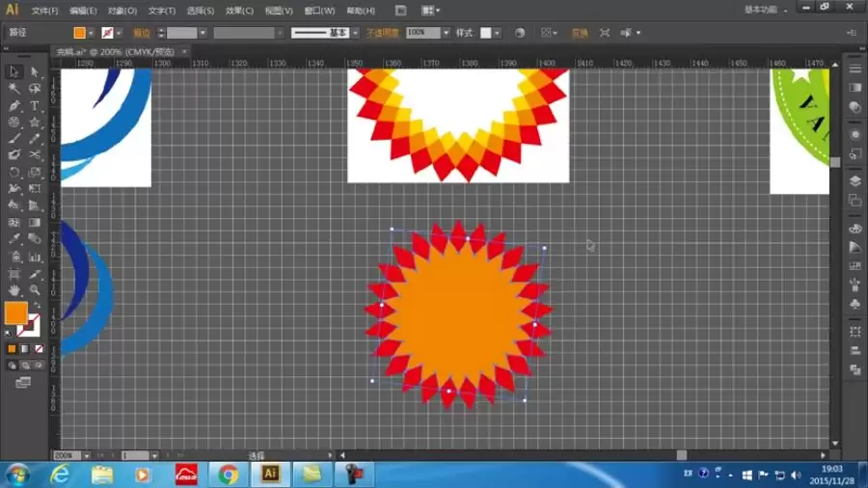This screenshot has width=868, height=488.
Task: Open the 文件(F) menu
Action: coord(44,11)
